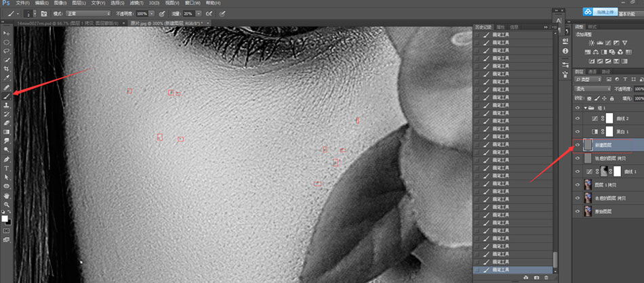Open the 基本功能 workspace switcher
Screen dimensions: 644x283
point(626,14)
